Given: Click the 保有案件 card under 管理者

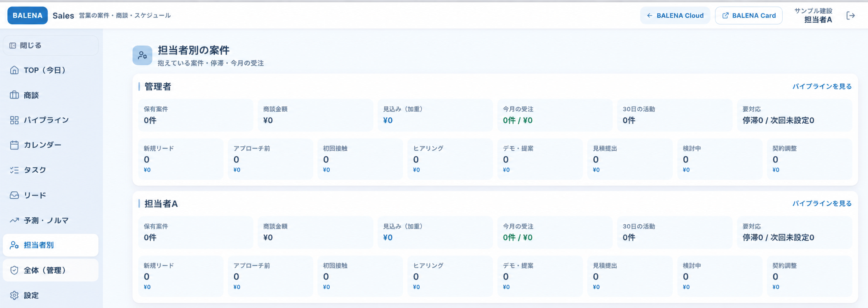Looking at the screenshot, I should click(x=195, y=115).
